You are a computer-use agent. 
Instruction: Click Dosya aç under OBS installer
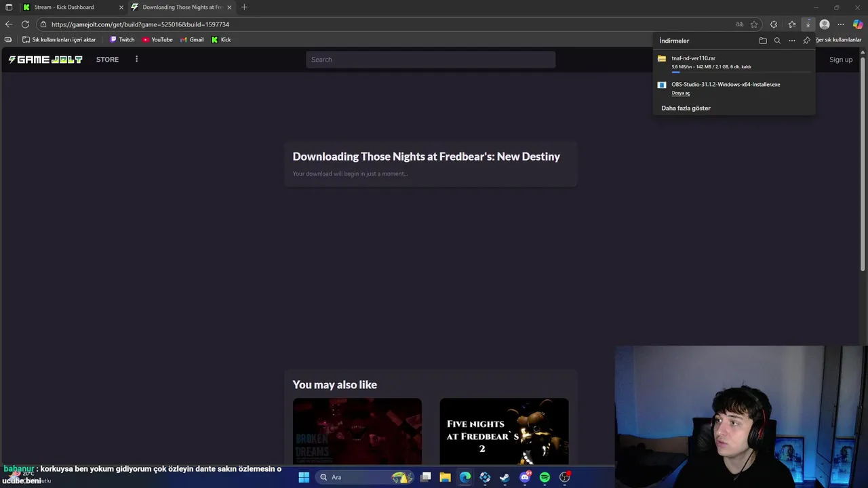pos(680,94)
